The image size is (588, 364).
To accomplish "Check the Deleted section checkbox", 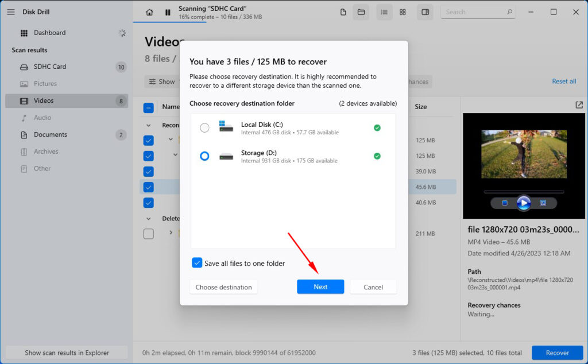I will pyautogui.click(x=148, y=234).
